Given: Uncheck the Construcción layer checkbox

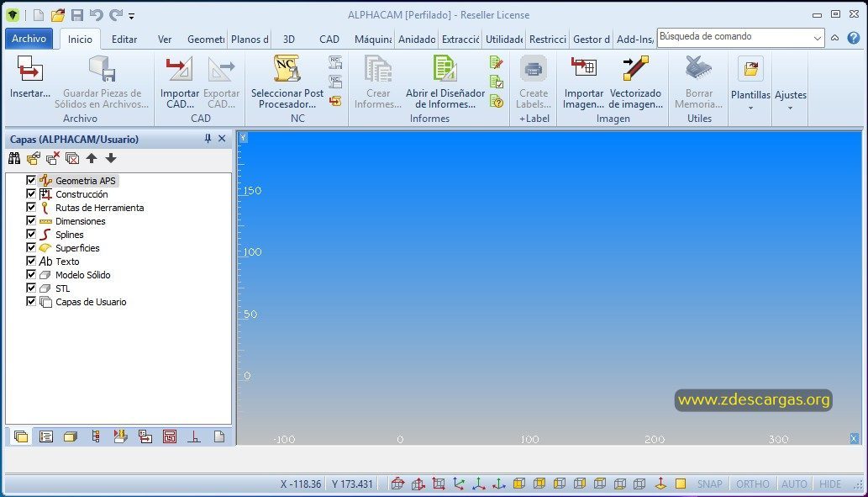Looking at the screenshot, I should pos(31,193).
